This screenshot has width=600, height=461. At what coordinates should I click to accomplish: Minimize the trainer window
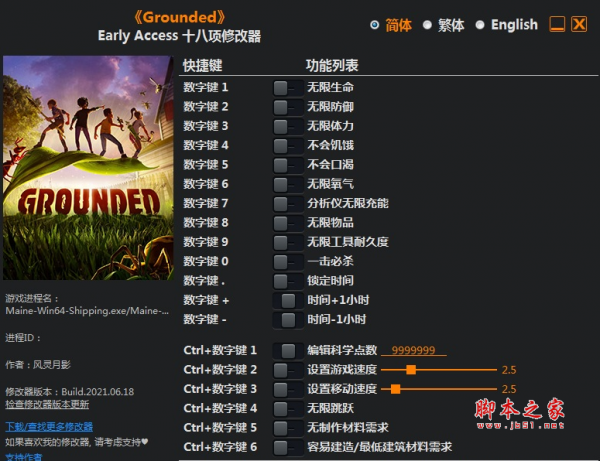557,24
